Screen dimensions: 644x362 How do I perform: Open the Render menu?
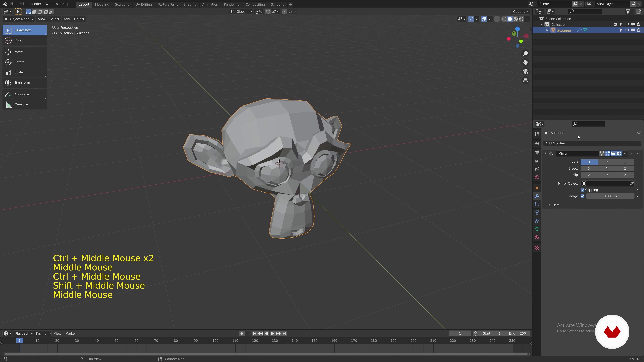point(36,4)
